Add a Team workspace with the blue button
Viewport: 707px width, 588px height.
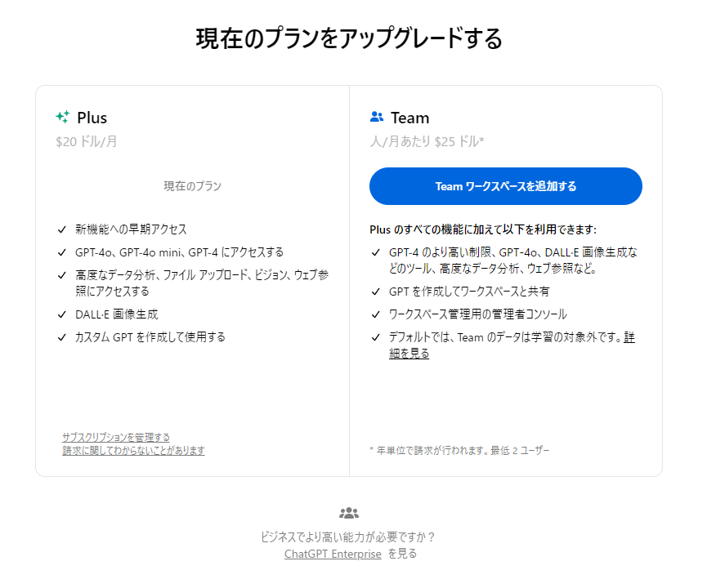click(505, 186)
